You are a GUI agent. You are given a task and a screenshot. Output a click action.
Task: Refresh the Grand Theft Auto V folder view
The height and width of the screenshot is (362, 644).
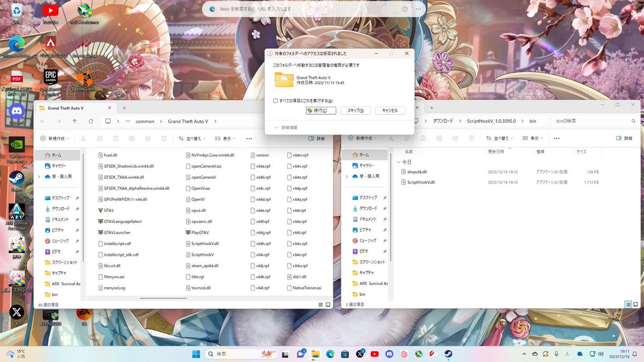[x=91, y=121]
